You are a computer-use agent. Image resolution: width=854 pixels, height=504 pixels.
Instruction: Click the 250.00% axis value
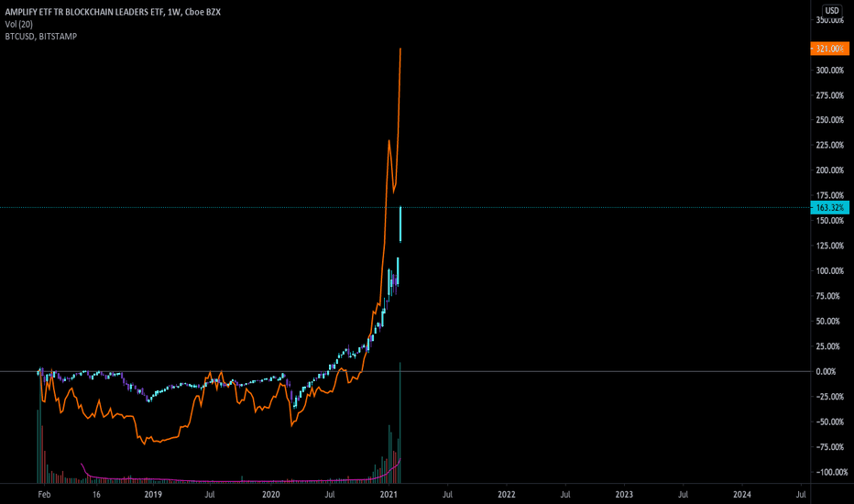pyautogui.click(x=829, y=120)
